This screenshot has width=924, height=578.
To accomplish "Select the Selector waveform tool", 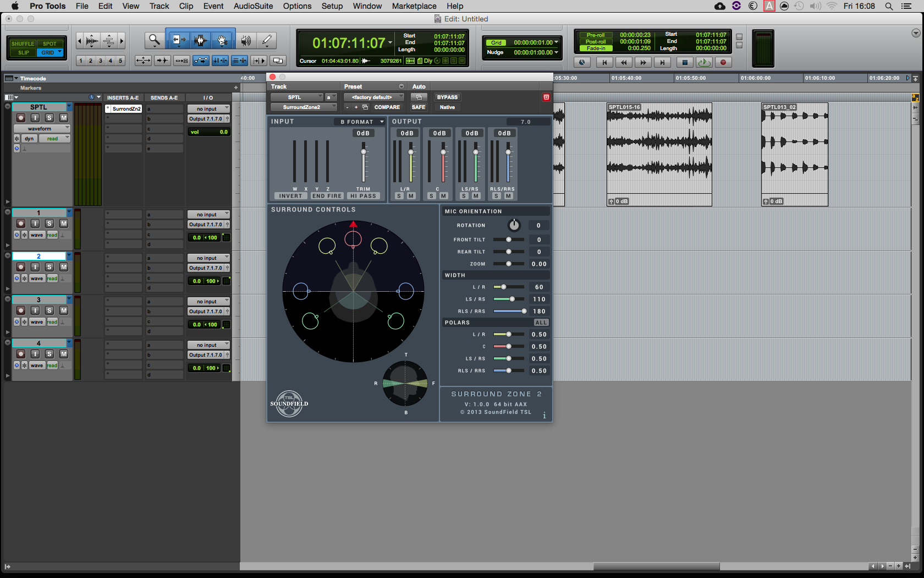I will coord(201,40).
